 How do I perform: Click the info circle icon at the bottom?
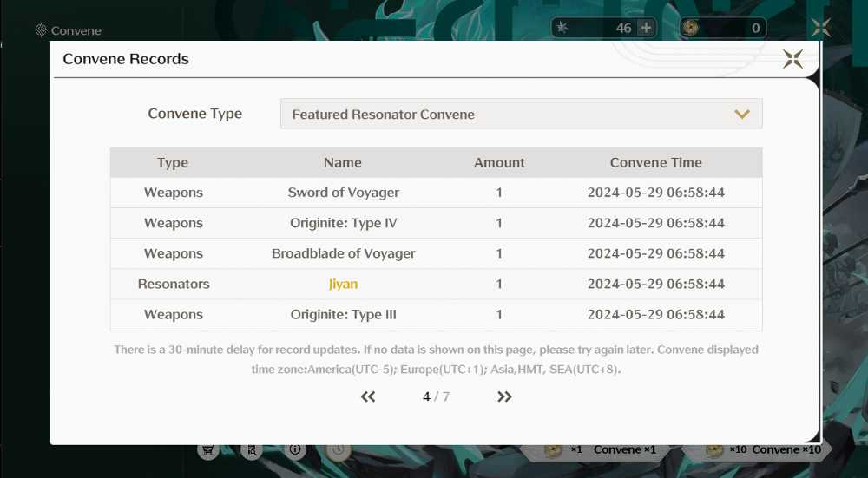pos(295,449)
